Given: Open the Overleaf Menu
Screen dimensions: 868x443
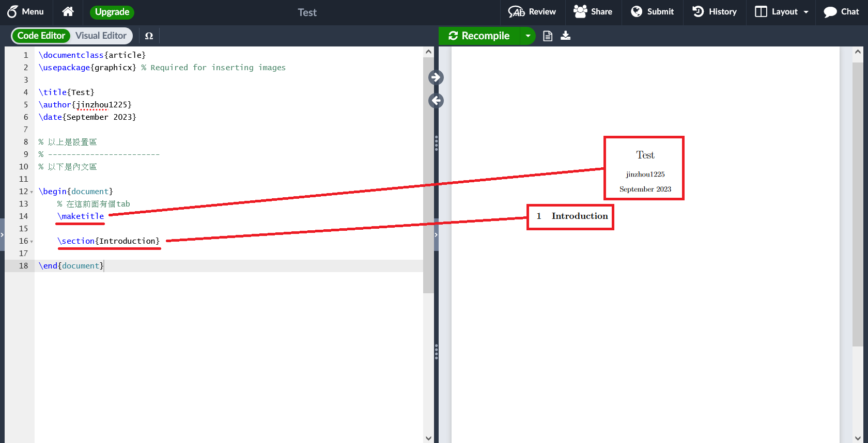Looking at the screenshot, I should click(25, 12).
